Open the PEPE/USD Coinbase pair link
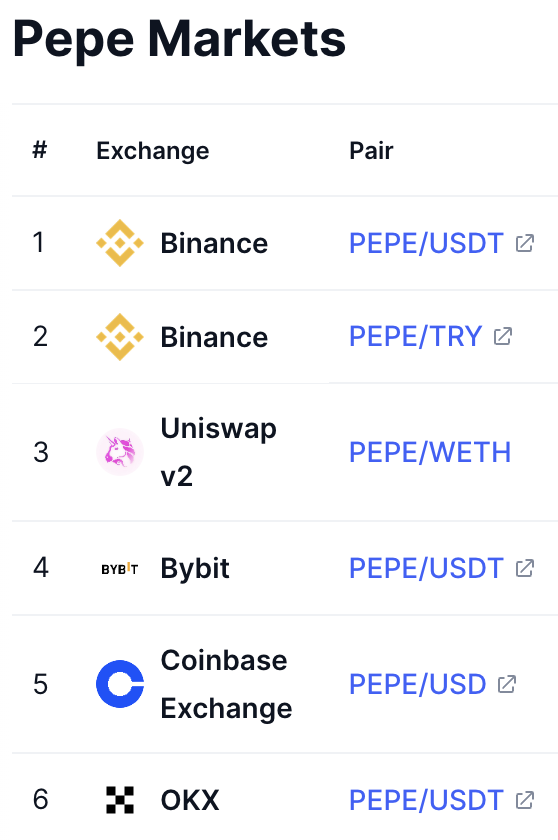 point(418,684)
